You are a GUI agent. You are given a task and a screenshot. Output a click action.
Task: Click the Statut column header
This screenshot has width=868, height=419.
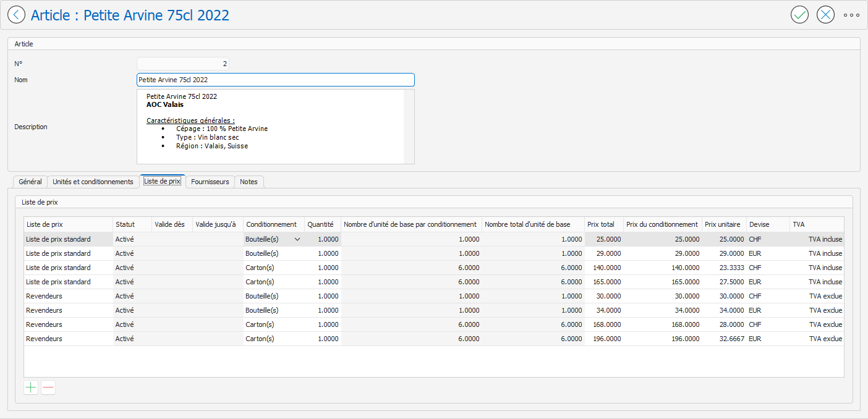point(132,224)
